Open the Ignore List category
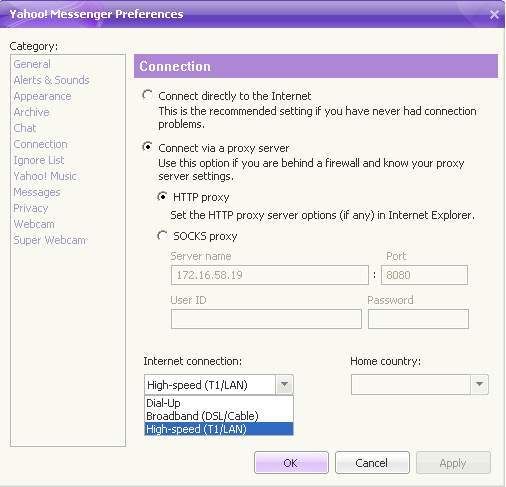 (x=39, y=160)
